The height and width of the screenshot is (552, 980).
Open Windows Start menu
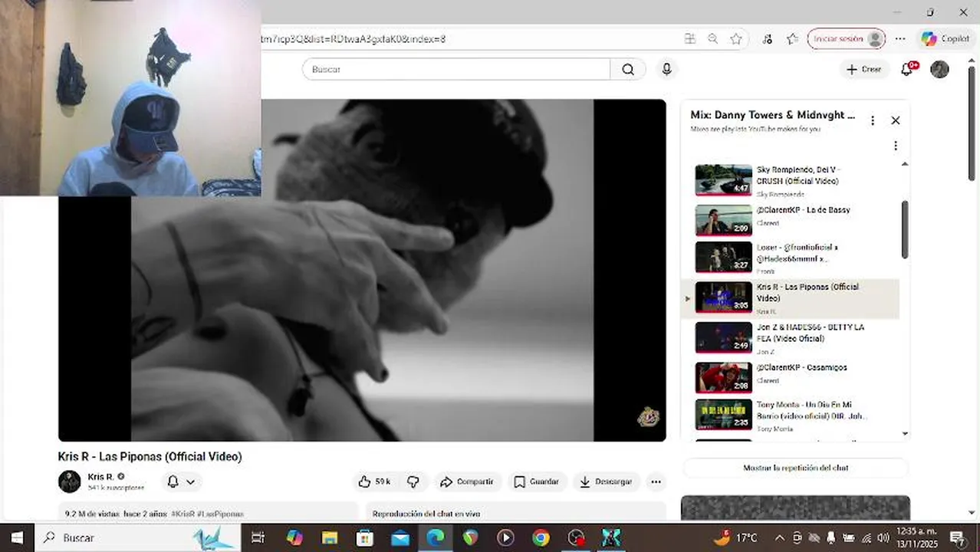(17, 538)
